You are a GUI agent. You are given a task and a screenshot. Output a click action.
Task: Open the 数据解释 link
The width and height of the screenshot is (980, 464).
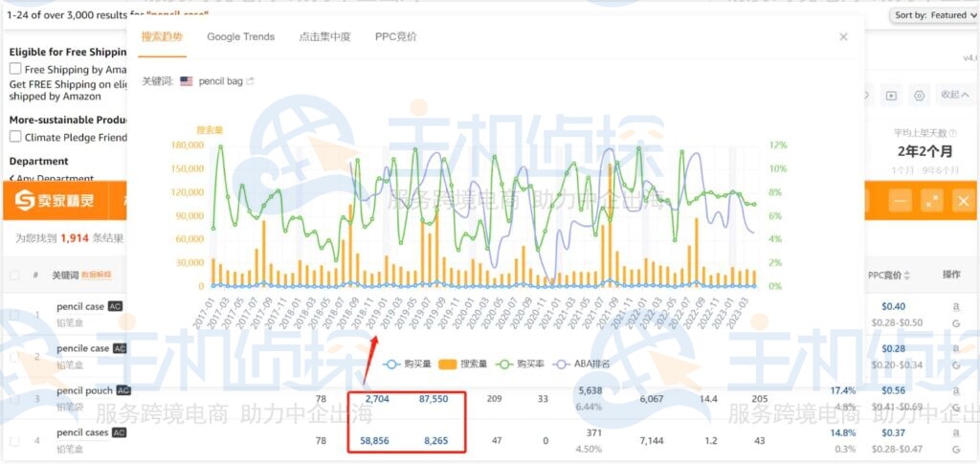pyautogui.click(x=97, y=275)
